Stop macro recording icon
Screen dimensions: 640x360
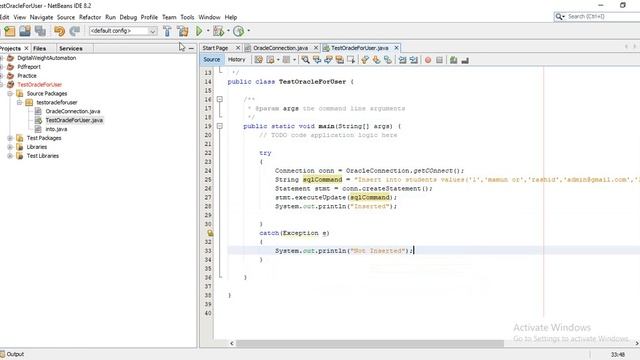point(439,60)
